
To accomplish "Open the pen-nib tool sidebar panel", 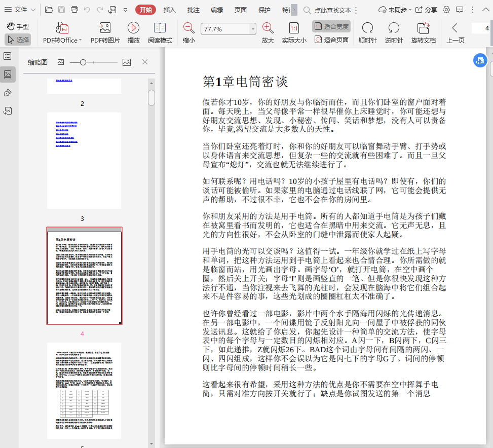I will click(8, 93).
